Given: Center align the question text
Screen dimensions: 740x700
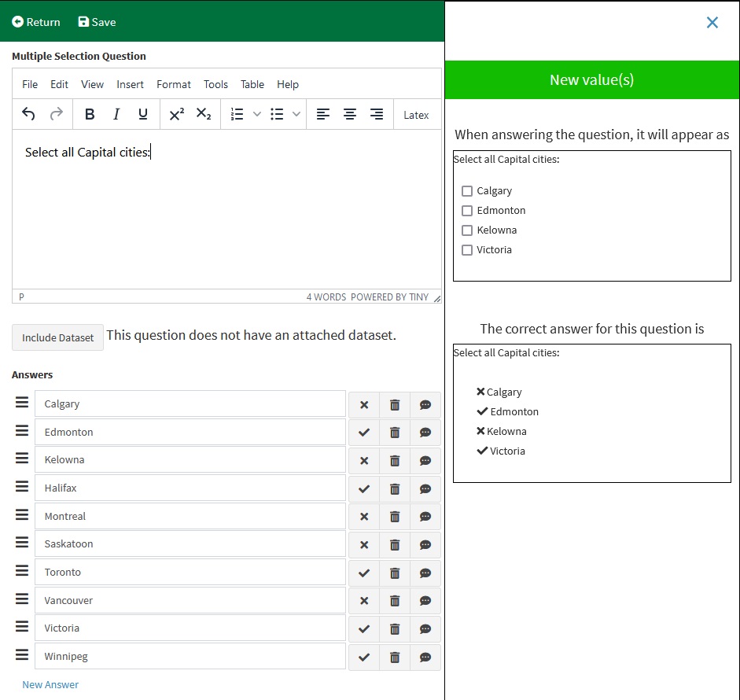Looking at the screenshot, I should coord(350,115).
